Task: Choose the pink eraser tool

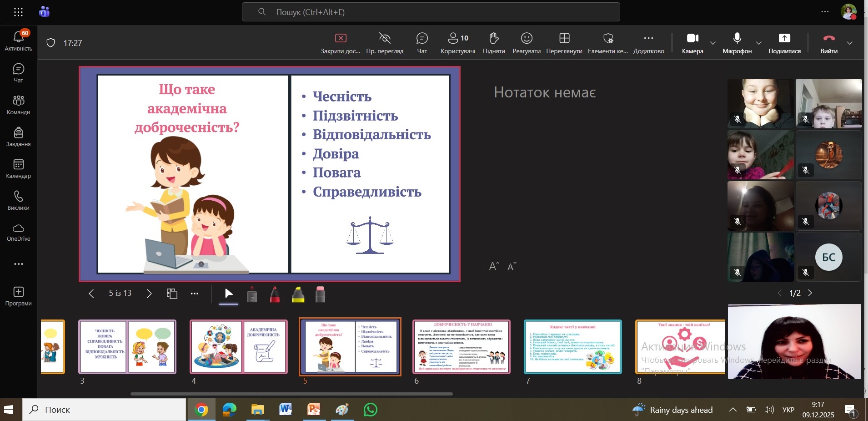Action: tap(320, 294)
